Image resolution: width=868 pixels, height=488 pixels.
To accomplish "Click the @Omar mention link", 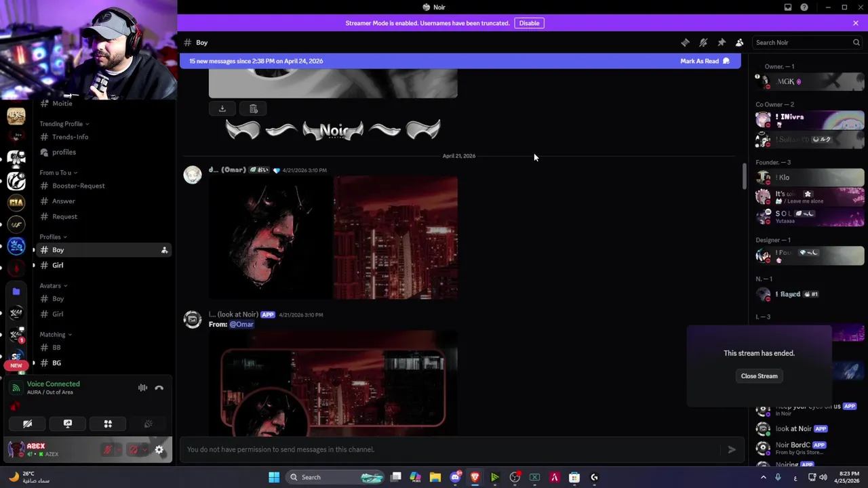I will coord(241,325).
